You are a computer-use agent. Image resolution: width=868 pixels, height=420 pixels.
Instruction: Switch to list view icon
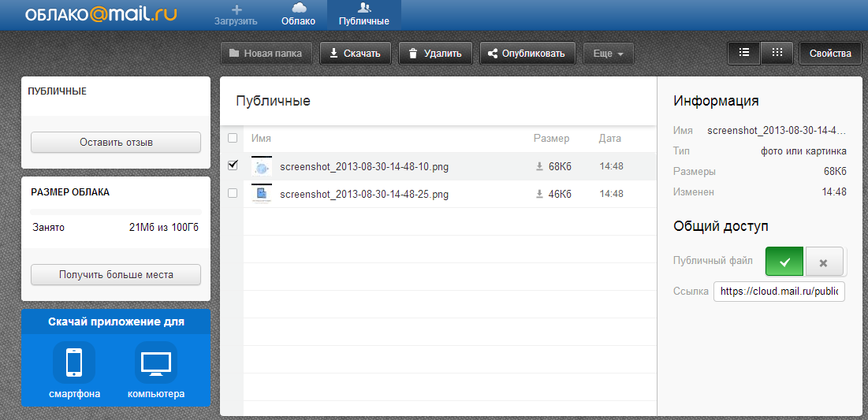tap(743, 53)
